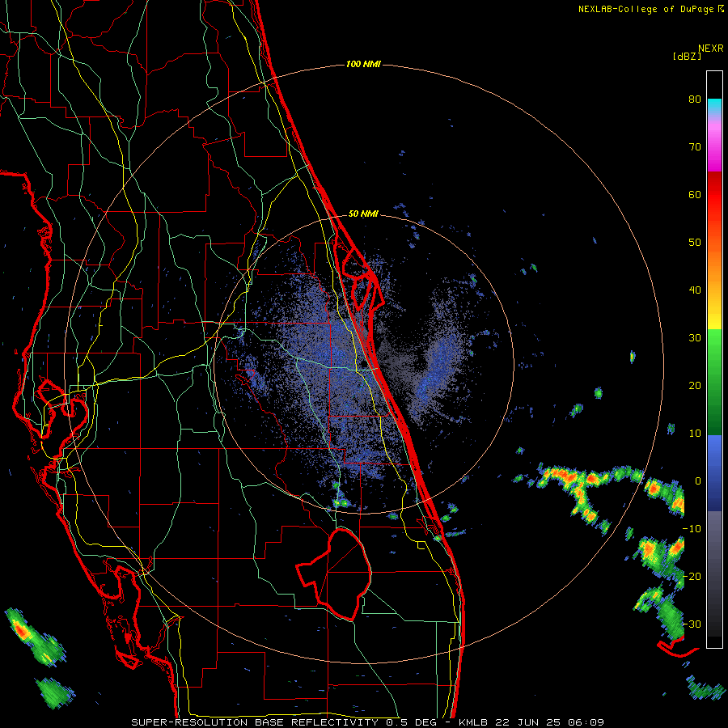Click the 40 value on dBZ scale
Screen dimensions: 728x728
click(695, 290)
